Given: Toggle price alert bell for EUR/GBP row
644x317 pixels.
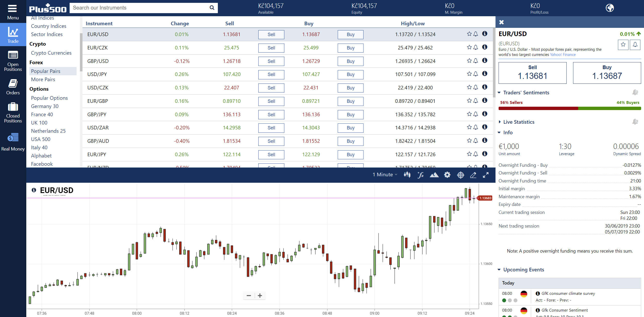Looking at the screenshot, I should pyautogui.click(x=476, y=101).
